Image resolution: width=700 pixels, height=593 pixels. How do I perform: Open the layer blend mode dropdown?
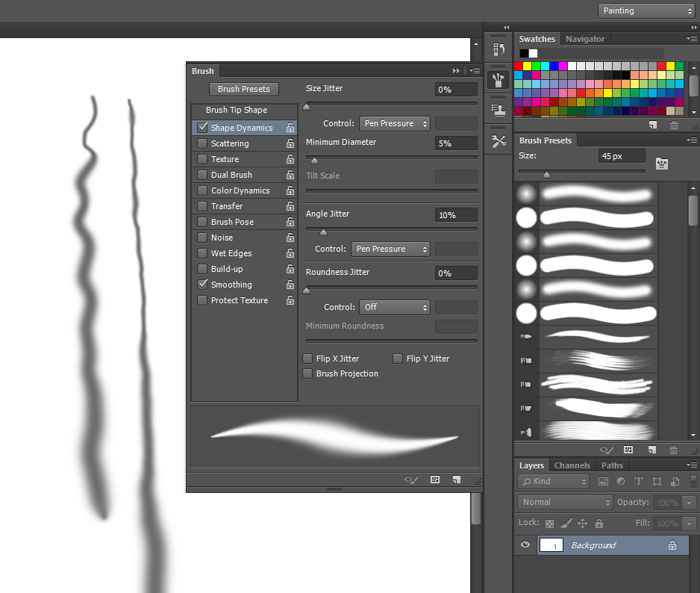tap(564, 502)
